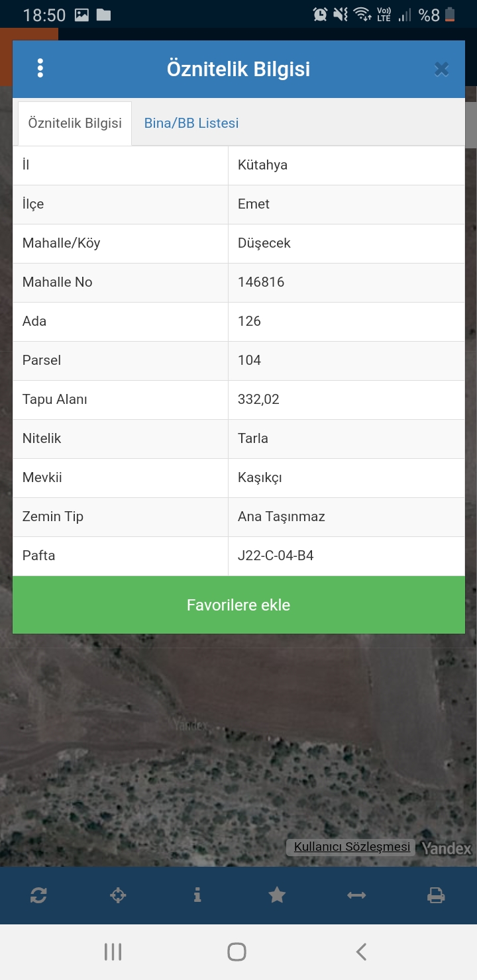This screenshot has height=980, width=477.
Task: Switch to Bina/BB Listesi tab
Action: click(x=191, y=123)
